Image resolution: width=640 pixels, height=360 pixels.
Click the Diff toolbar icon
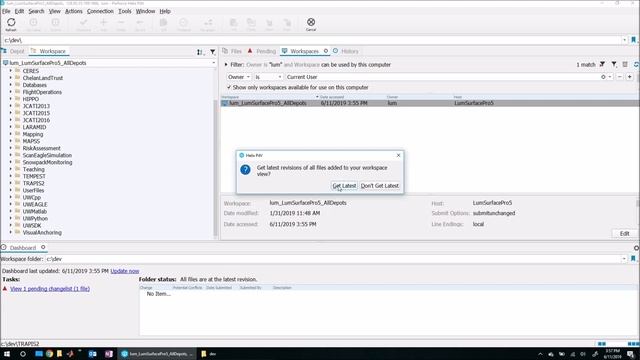[x=163, y=24]
